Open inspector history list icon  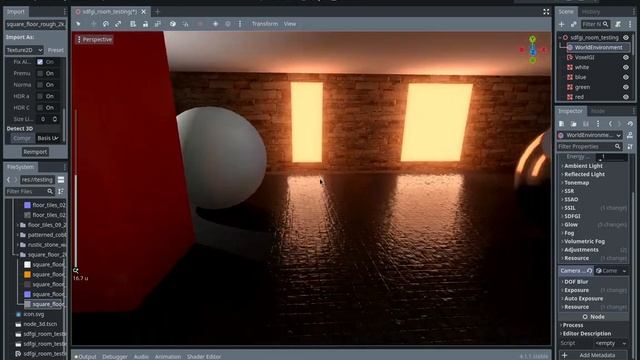[x=630, y=124]
